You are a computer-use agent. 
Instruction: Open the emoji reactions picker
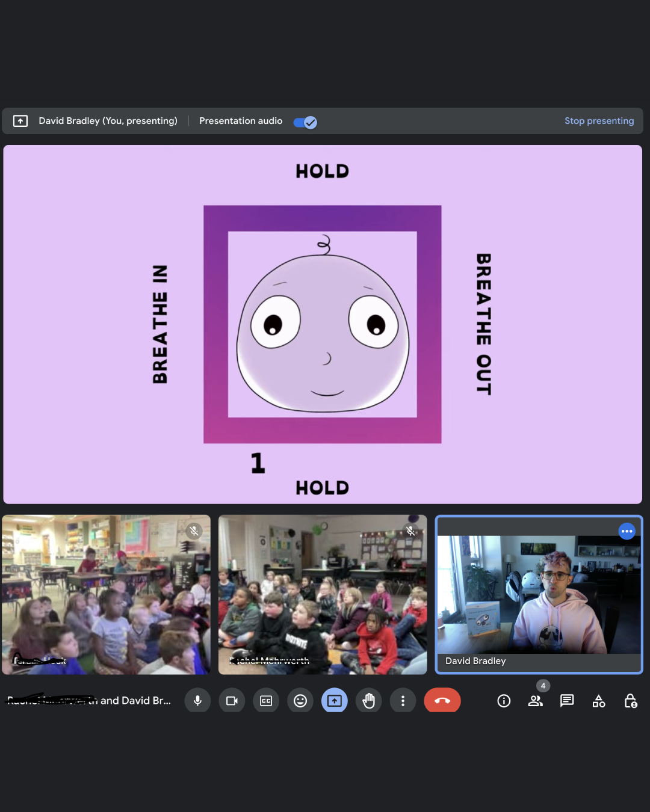(x=300, y=701)
